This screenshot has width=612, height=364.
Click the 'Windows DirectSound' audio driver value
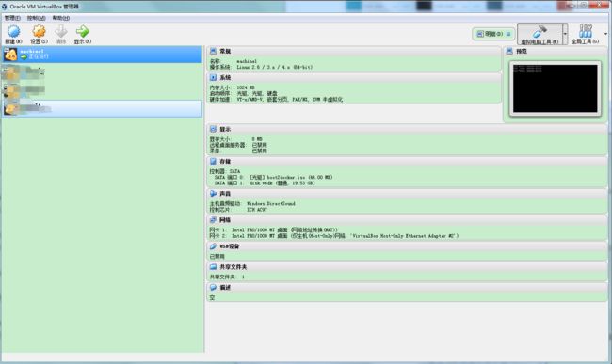(x=271, y=203)
